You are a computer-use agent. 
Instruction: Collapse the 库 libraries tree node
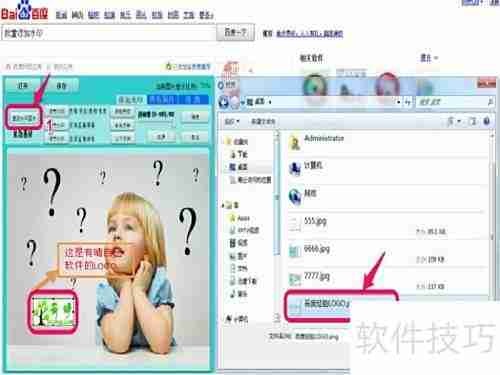click(224, 205)
